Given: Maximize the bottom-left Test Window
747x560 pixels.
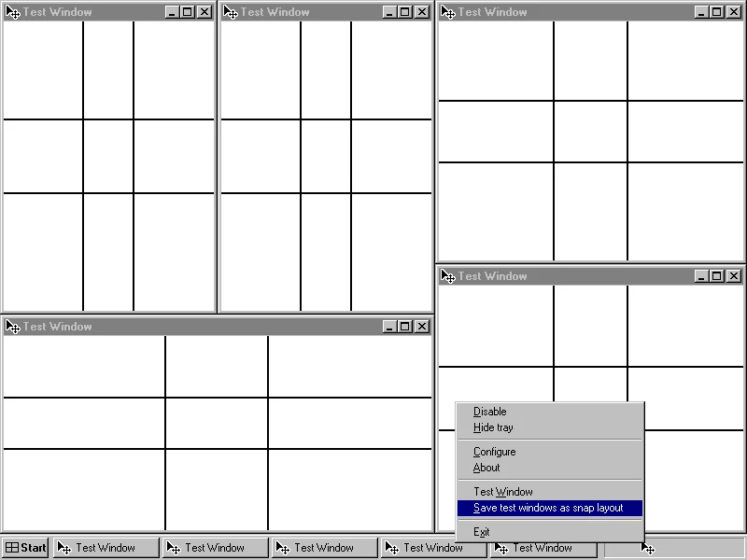Looking at the screenshot, I should [x=405, y=326].
